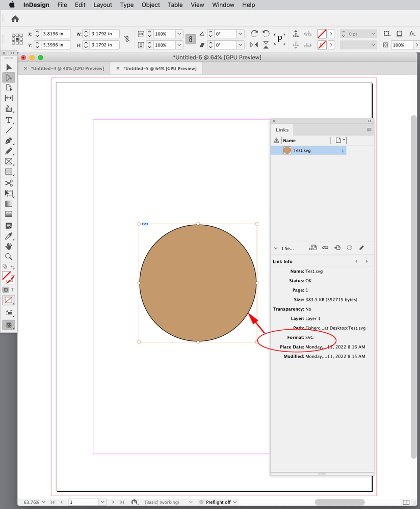The height and width of the screenshot is (509, 420).
Task: Switch formatting to affect text (T)
Action: [12, 289]
